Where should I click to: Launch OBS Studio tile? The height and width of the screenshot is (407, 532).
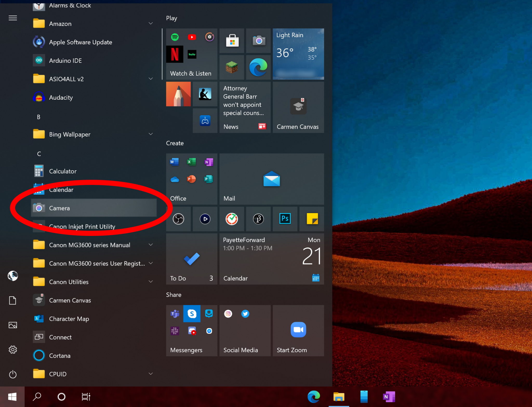[178, 219]
